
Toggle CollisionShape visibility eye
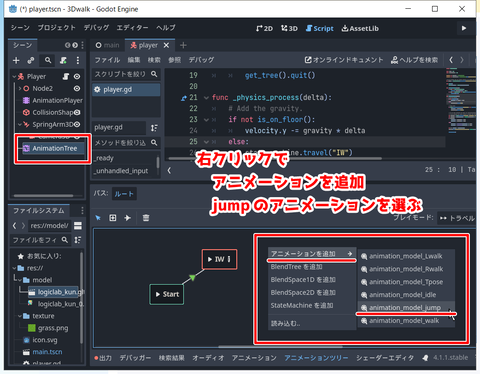click(77, 112)
